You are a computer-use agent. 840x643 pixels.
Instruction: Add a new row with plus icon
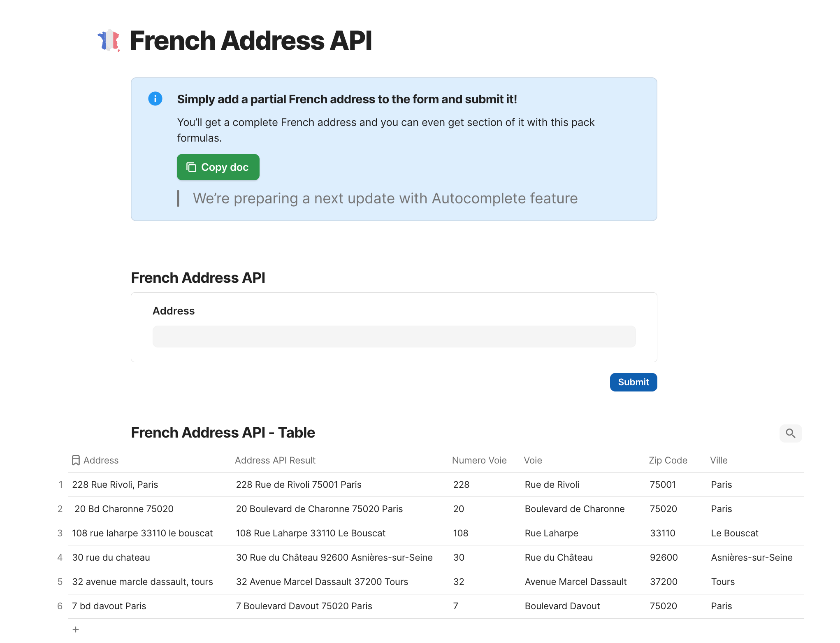click(x=76, y=629)
